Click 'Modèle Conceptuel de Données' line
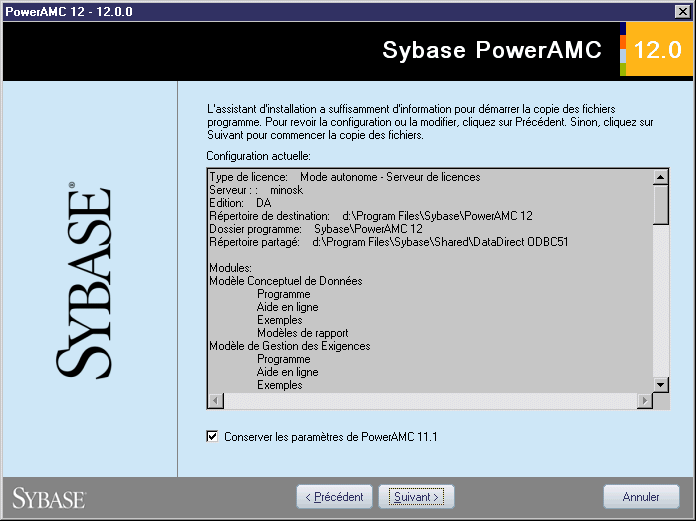Image resolution: width=696 pixels, height=521 pixels. 286,281
